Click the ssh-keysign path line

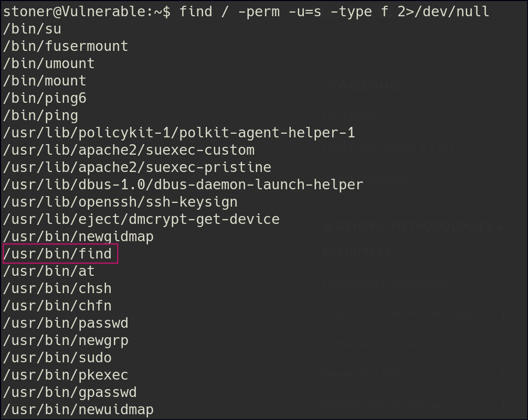click(120, 202)
